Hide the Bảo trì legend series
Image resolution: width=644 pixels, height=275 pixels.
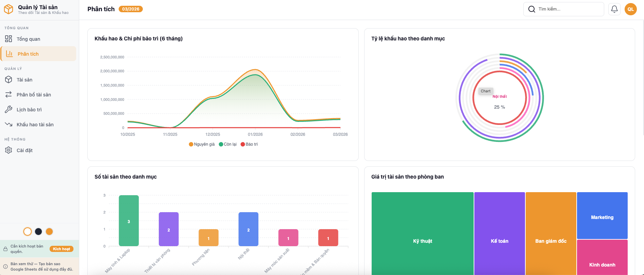[x=249, y=144]
